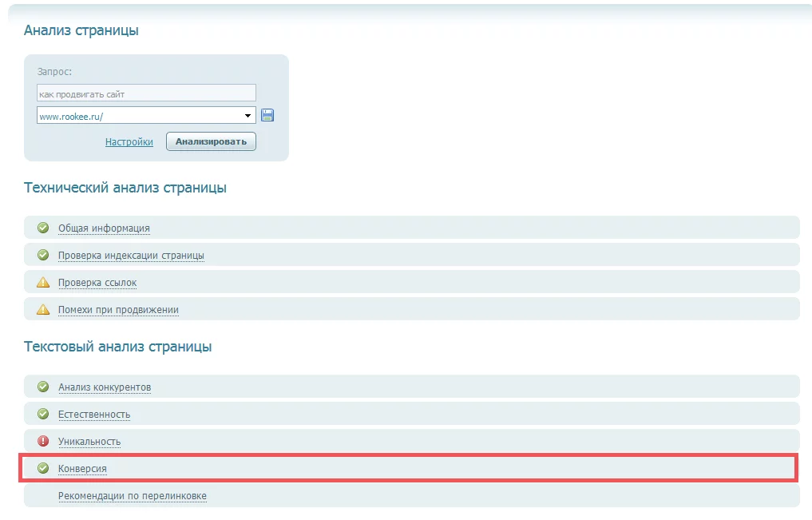Click the Текстовый анализ страницы heading
This screenshot has height=520, width=812.
coord(117,347)
